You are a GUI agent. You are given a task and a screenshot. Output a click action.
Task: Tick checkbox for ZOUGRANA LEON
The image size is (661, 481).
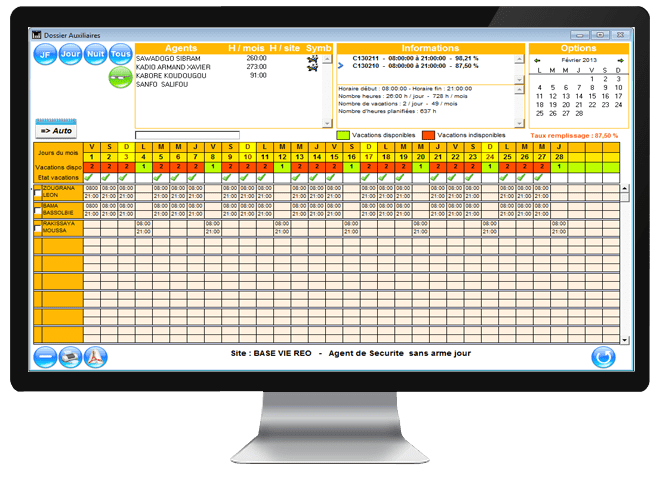tap(38, 193)
